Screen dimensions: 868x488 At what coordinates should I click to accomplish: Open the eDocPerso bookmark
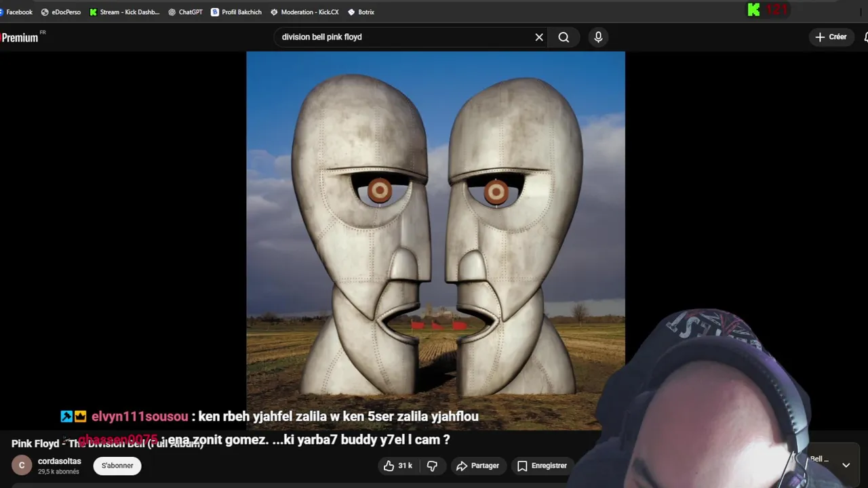pyautogui.click(x=61, y=12)
